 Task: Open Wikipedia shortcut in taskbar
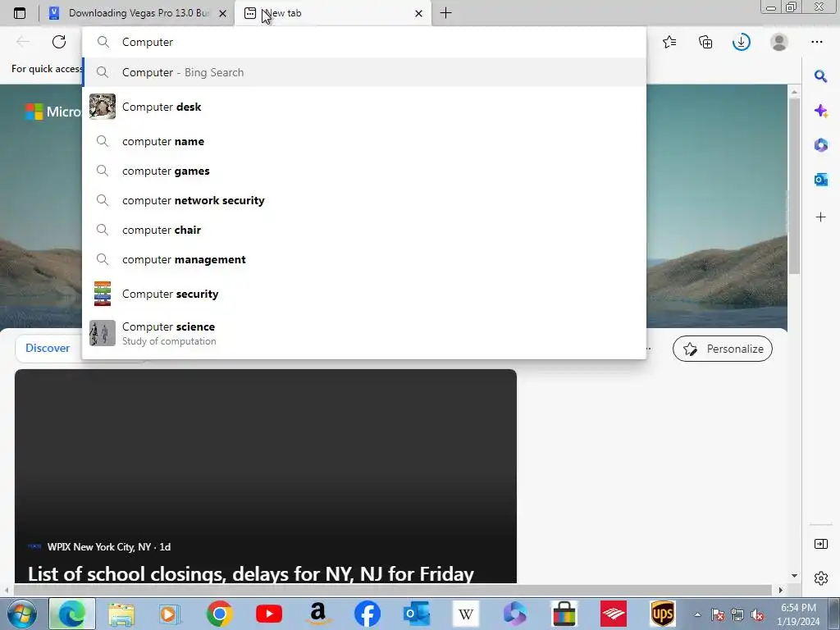point(466,614)
